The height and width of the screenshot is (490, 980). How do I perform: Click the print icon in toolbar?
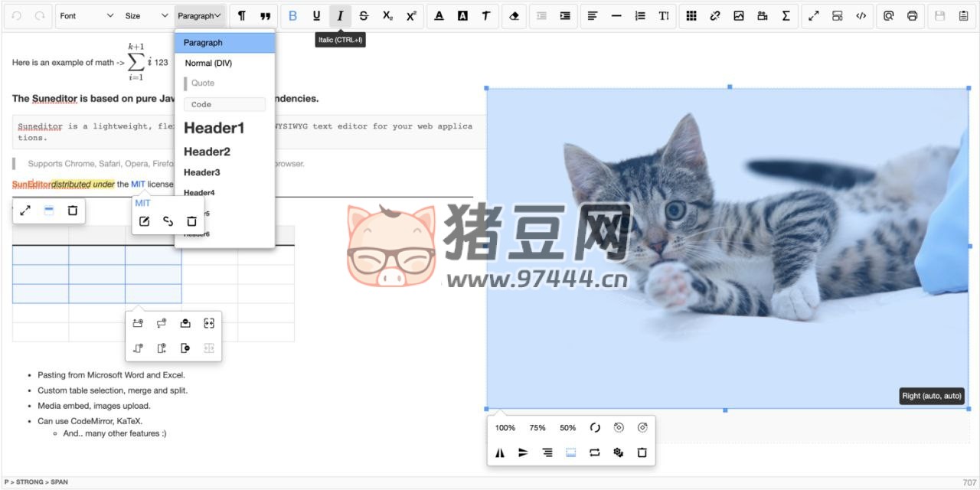(x=912, y=15)
